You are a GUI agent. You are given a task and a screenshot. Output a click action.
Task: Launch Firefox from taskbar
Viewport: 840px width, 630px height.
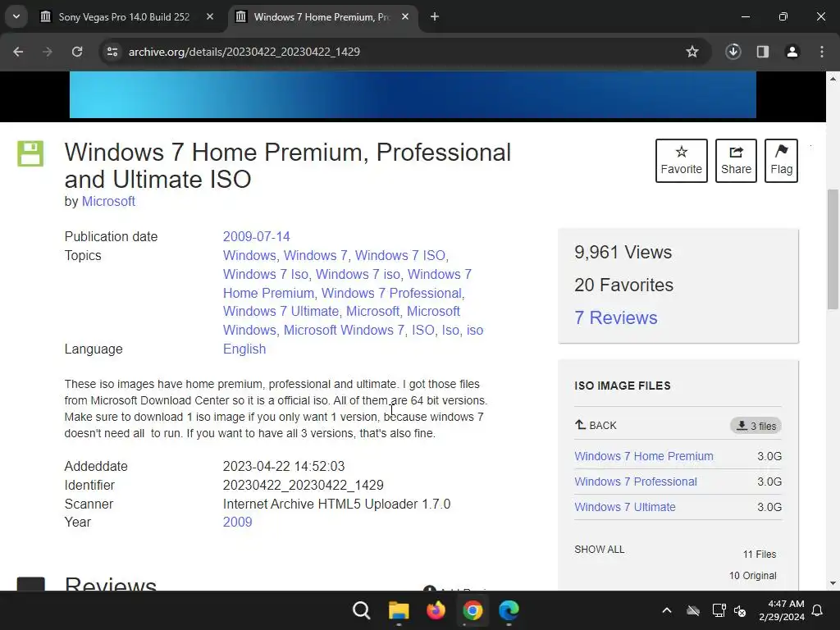(436, 610)
